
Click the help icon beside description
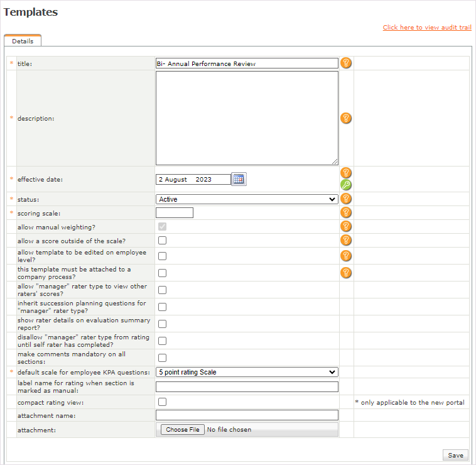(x=346, y=118)
